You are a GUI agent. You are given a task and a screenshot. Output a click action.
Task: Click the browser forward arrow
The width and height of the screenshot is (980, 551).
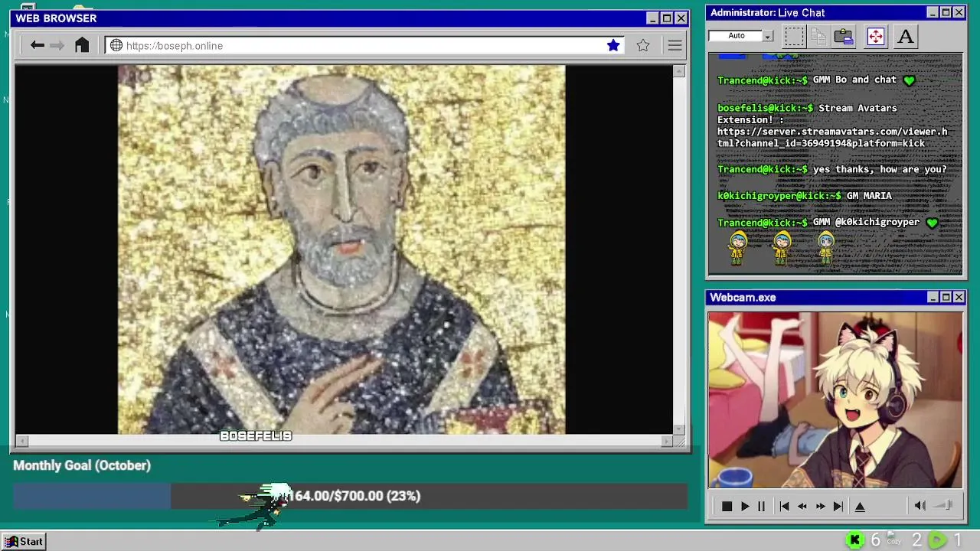pyautogui.click(x=57, y=45)
